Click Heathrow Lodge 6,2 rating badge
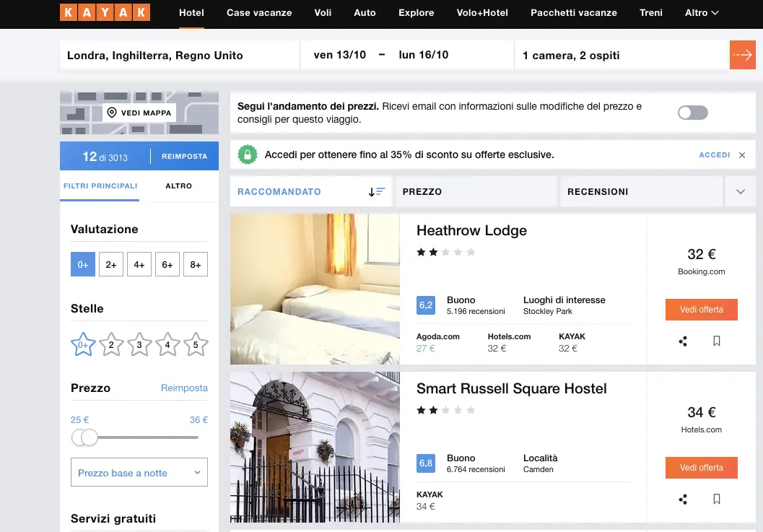Image resolution: width=763 pixels, height=532 pixels. click(426, 305)
